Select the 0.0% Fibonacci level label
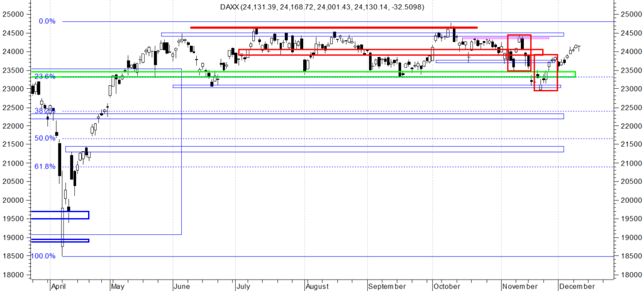This screenshot has height=291, width=644. point(47,21)
